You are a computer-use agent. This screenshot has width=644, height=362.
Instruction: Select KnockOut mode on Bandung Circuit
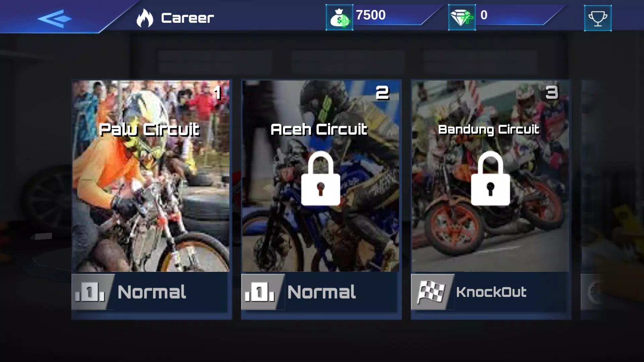click(x=490, y=292)
